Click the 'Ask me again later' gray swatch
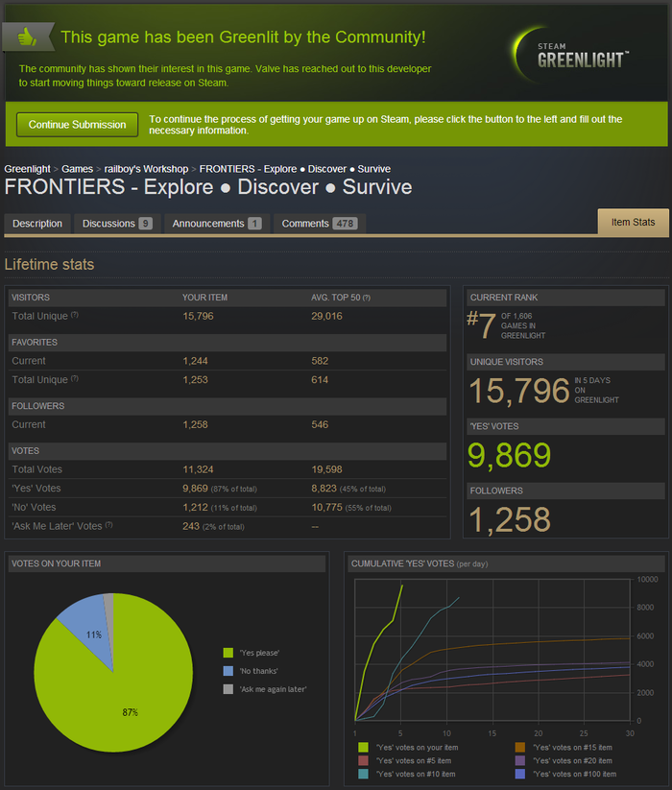The image size is (672, 790). point(228,689)
